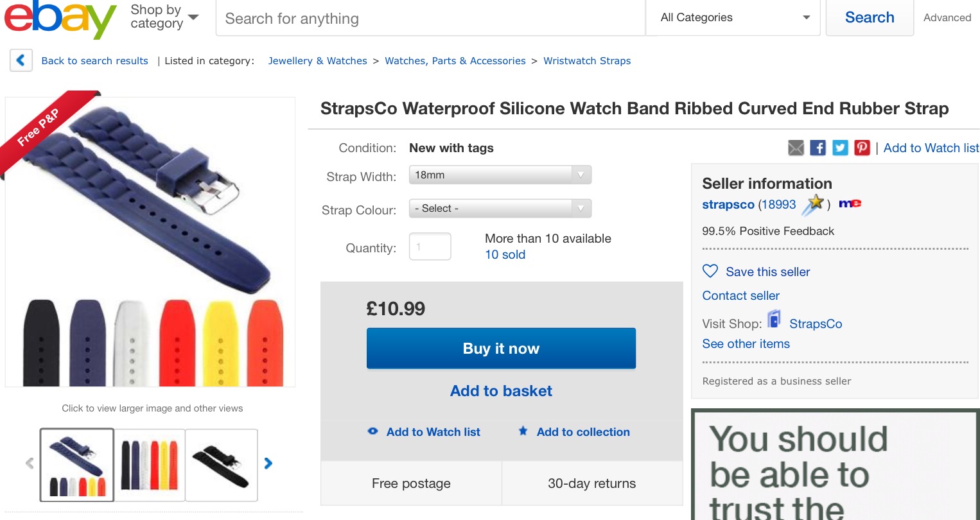
Task: Share listing via email icon
Action: tap(796, 148)
